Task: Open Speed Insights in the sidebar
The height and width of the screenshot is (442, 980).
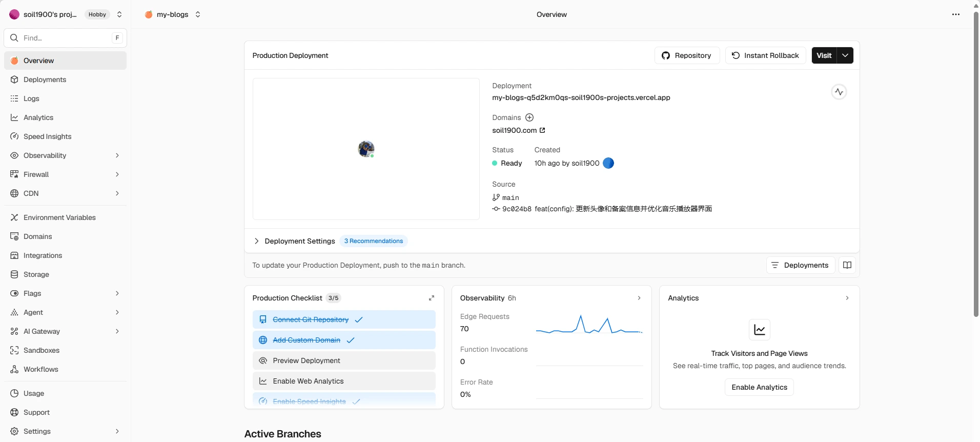Action: point(65,136)
